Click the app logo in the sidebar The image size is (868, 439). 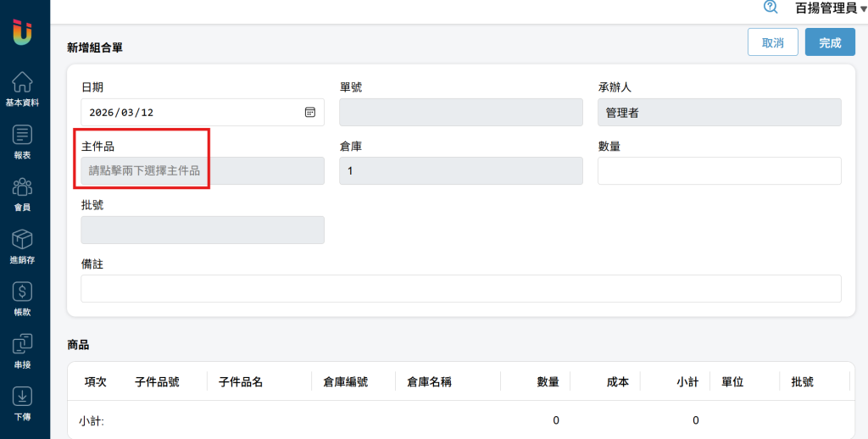click(23, 31)
